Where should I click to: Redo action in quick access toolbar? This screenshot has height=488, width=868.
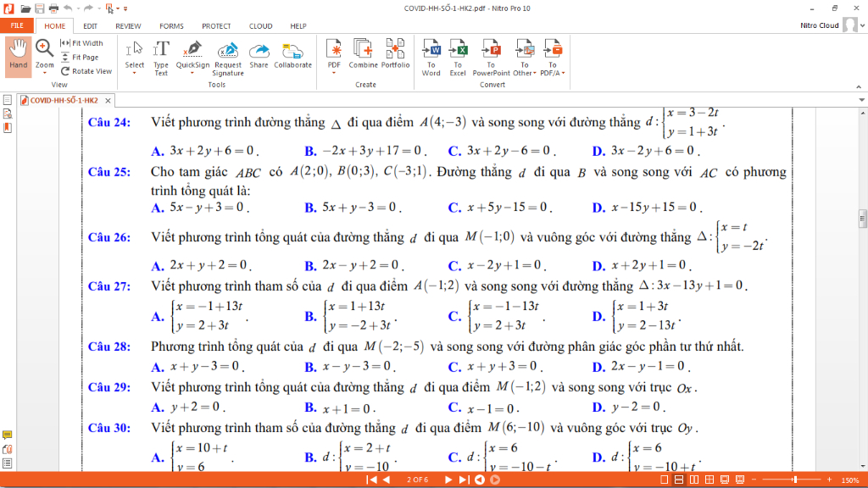tap(88, 8)
